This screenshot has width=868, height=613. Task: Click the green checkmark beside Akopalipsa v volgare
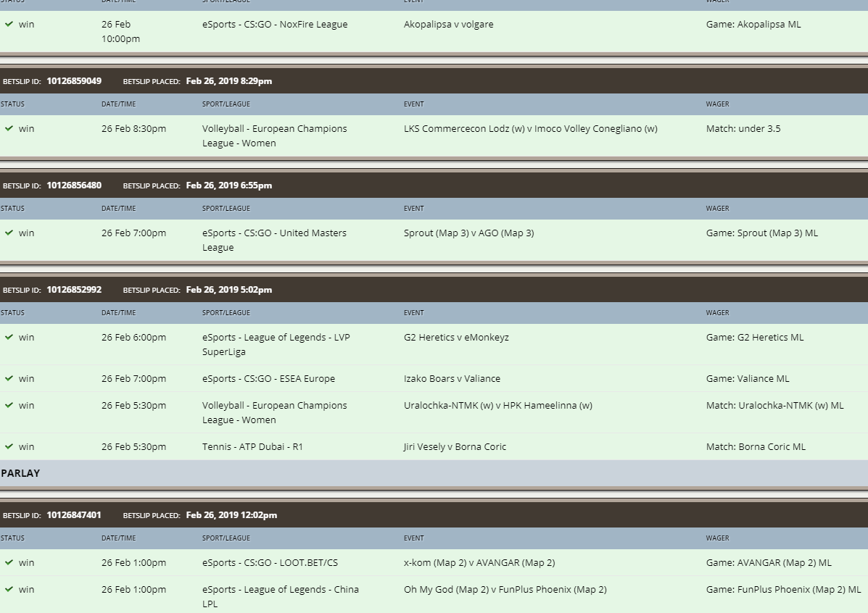[x=9, y=25]
